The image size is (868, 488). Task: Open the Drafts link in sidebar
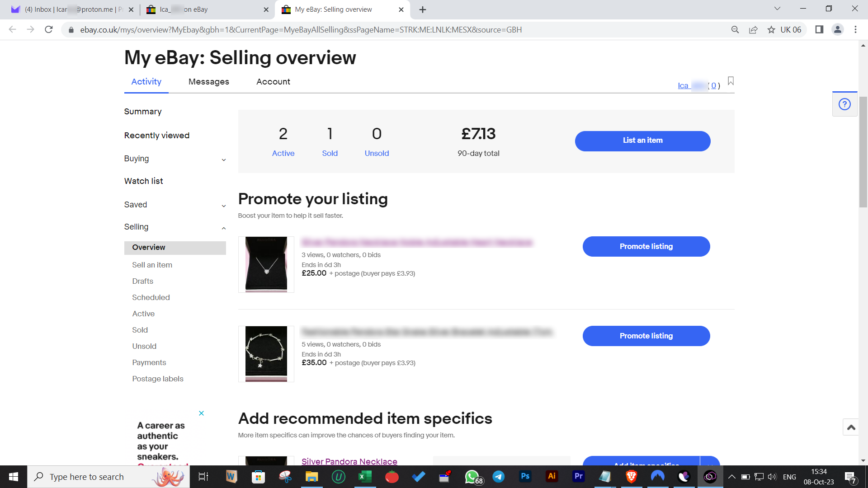(x=142, y=281)
